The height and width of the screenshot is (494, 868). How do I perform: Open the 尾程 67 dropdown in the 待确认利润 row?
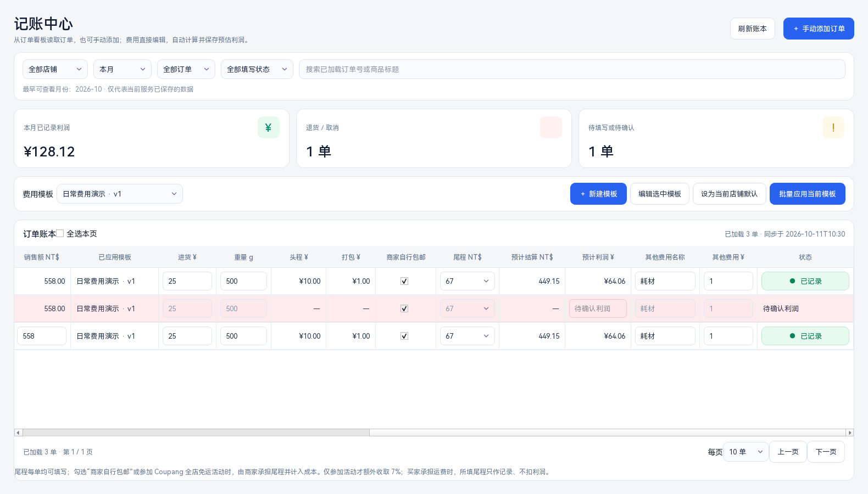pyautogui.click(x=468, y=308)
